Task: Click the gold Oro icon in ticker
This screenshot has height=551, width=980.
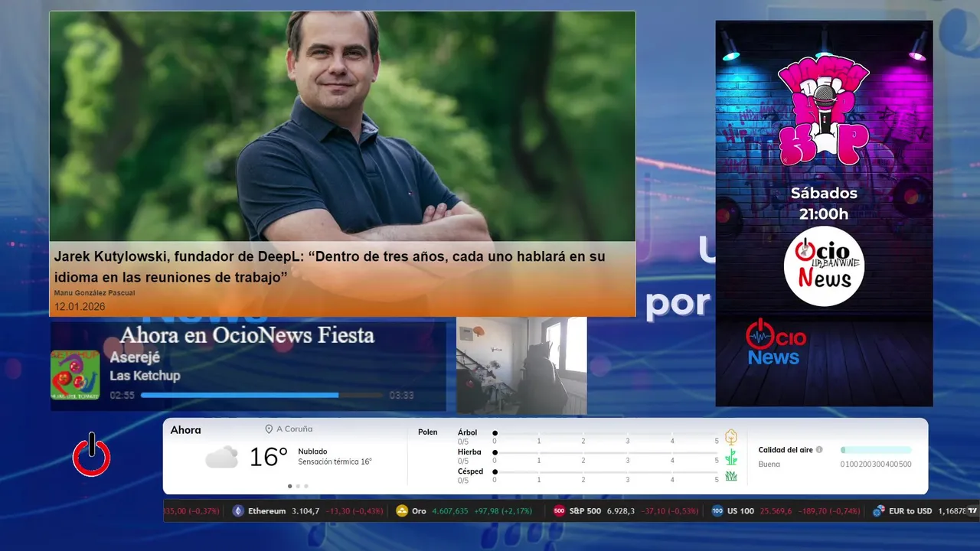Action: coord(402,511)
